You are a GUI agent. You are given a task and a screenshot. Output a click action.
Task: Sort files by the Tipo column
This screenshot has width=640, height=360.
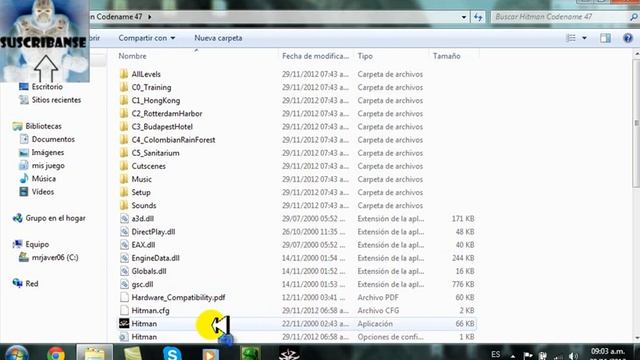click(365, 56)
